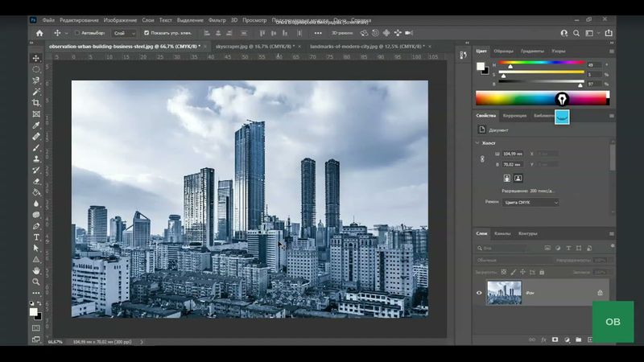Select the Type (T) tool
644x362 pixels.
click(x=36, y=237)
